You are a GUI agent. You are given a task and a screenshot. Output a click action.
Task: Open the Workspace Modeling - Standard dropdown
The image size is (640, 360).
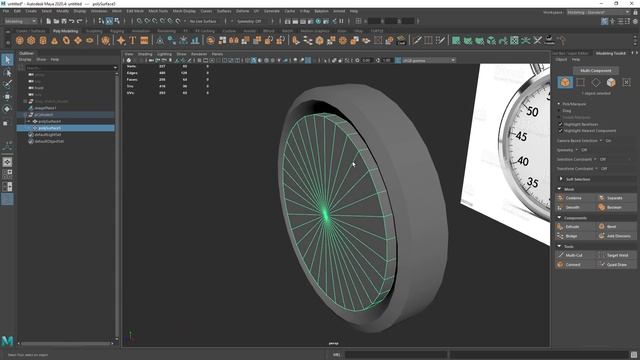pyautogui.click(x=598, y=12)
